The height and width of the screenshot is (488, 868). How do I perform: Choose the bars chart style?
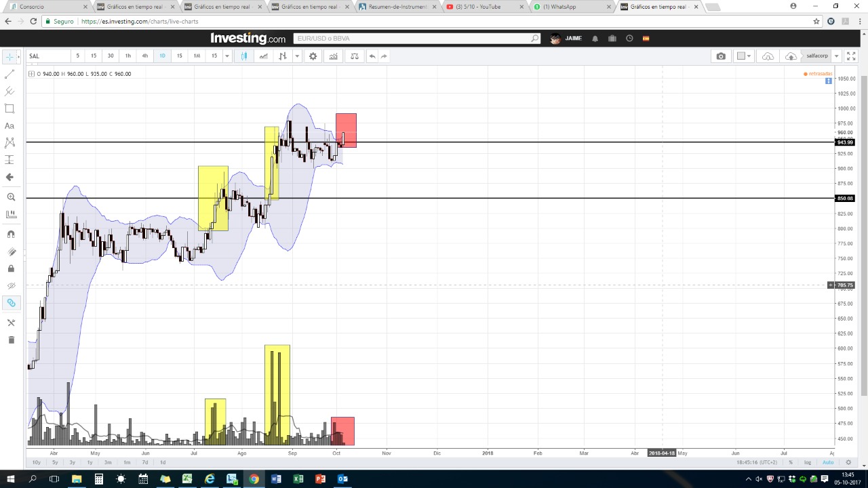(x=283, y=56)
